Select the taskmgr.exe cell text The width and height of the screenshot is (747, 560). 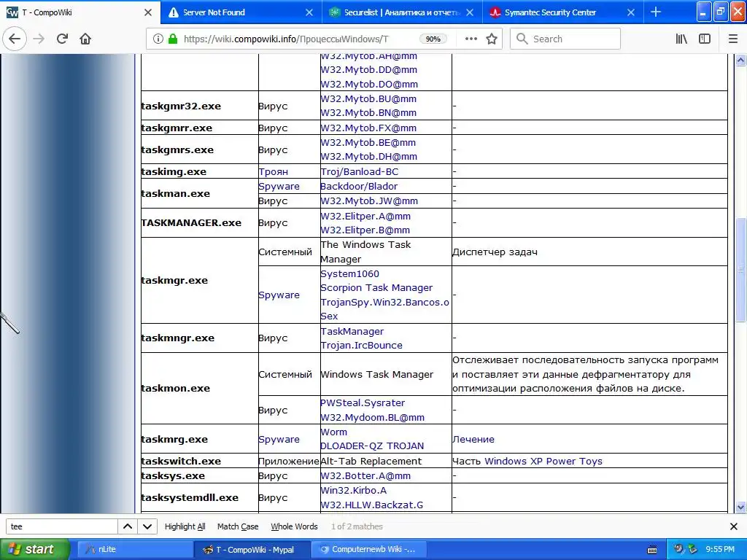[174, 281]
